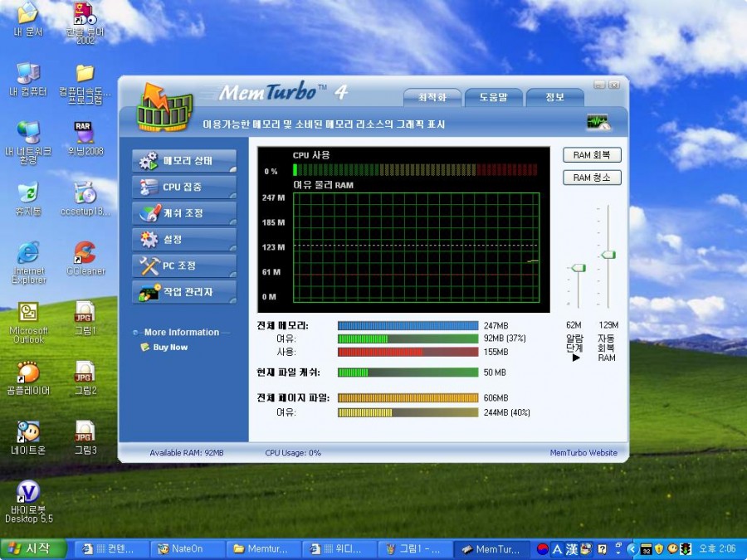Select the 워닝2008 RAR archive icon
Image resolution: width=747 pixels, height=560 pixels.
tap(85, 138)
